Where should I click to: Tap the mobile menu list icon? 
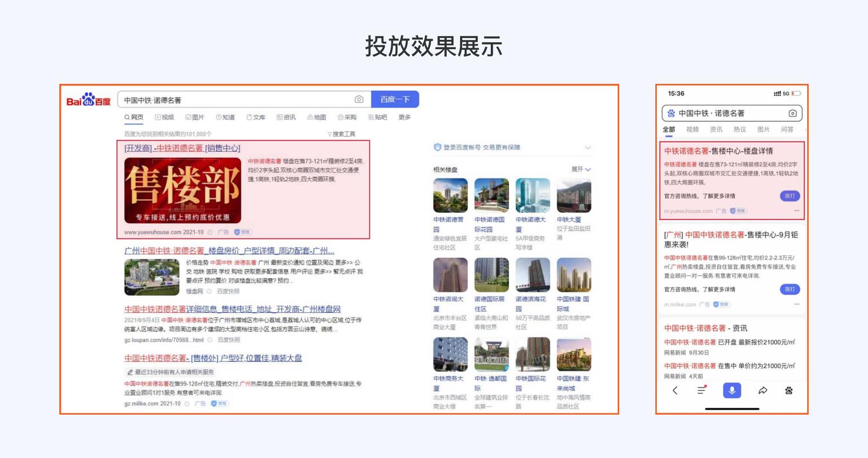(x=702, y=390)
